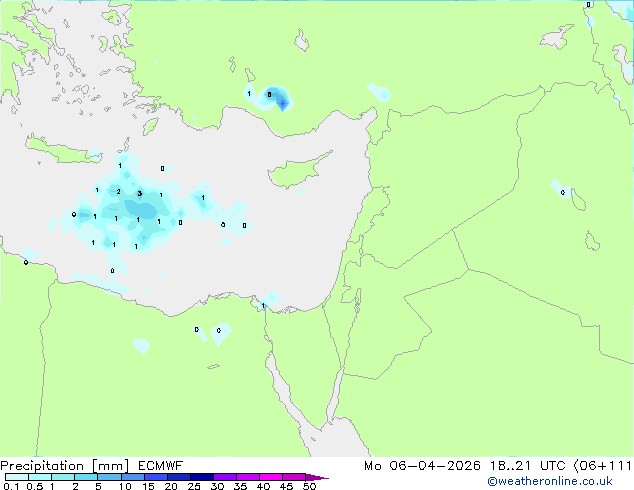Click the legend value '10'
Image resolution: width=634 pixels, height=490 pixels.
pyautogui.click(x=125, y=486)
